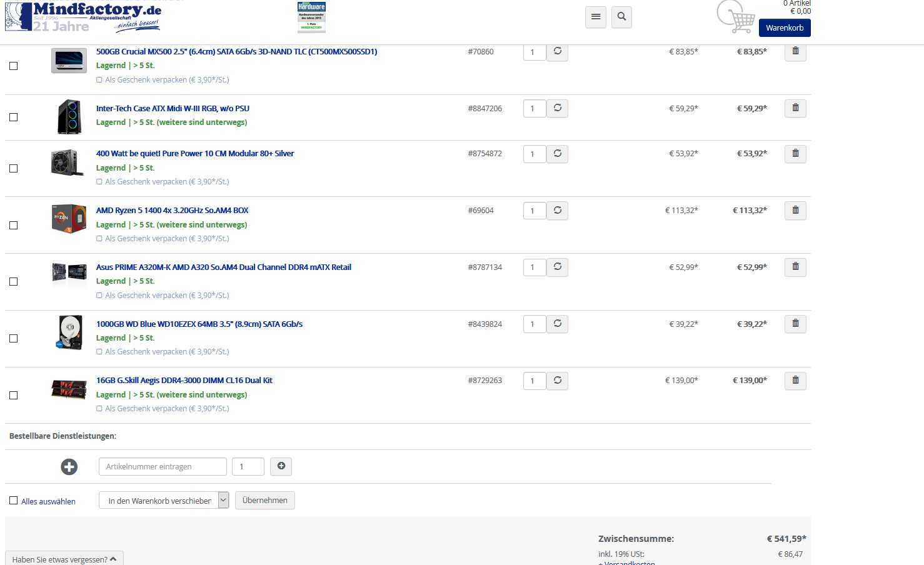Click quantity field for Inter-Tech Case
The image size is (924, 565).
(x=535, y=108)
